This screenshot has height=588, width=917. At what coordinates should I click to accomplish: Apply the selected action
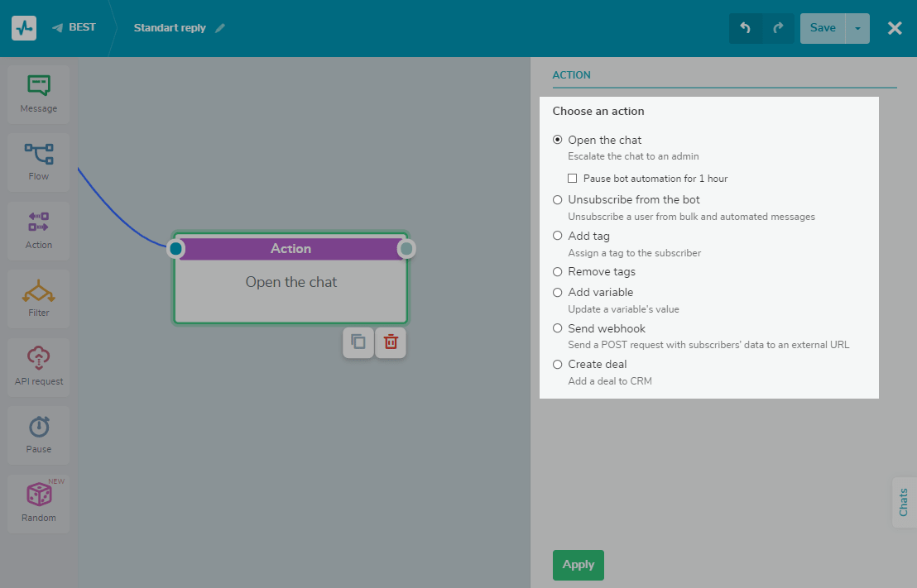tap(578, 565)
